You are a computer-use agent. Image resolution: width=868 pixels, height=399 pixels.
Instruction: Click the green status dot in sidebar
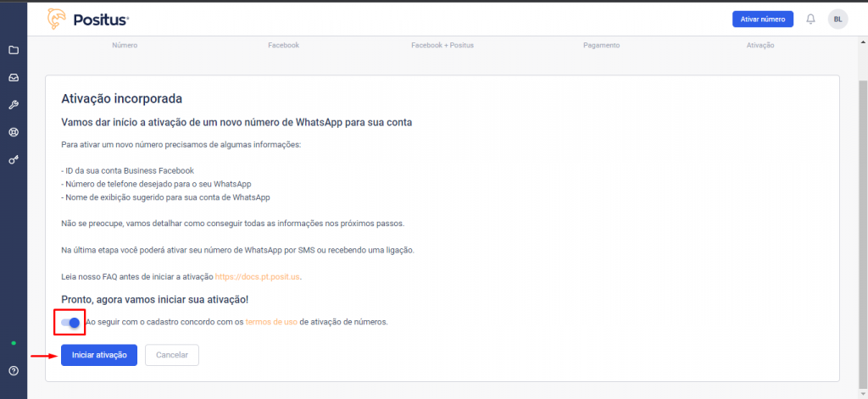(x=14, y=343)
